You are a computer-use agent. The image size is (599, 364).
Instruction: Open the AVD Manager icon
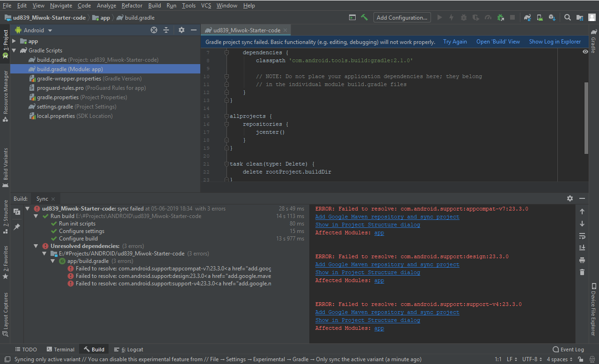pyautogui.click(x=540, y=17)
